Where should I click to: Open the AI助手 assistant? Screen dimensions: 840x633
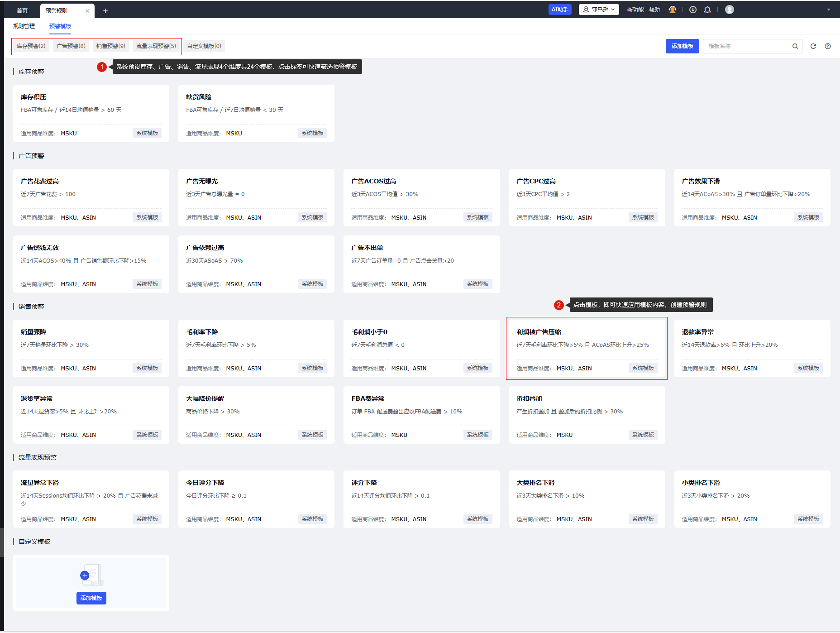pos(560,10)
